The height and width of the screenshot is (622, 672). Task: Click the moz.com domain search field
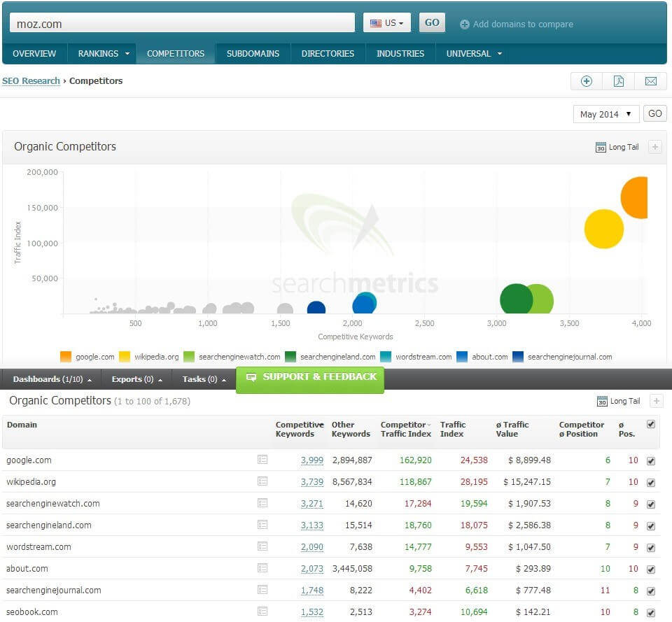[182, 23]
